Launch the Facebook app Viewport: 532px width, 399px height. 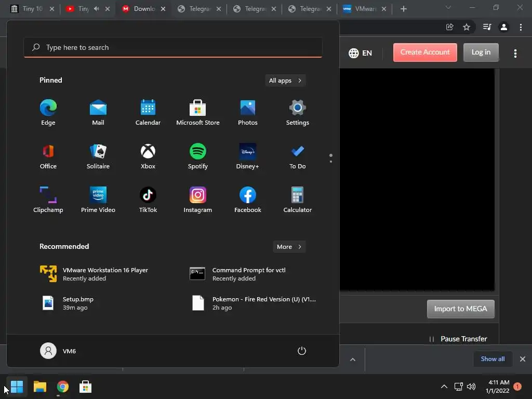click(248, 200)
